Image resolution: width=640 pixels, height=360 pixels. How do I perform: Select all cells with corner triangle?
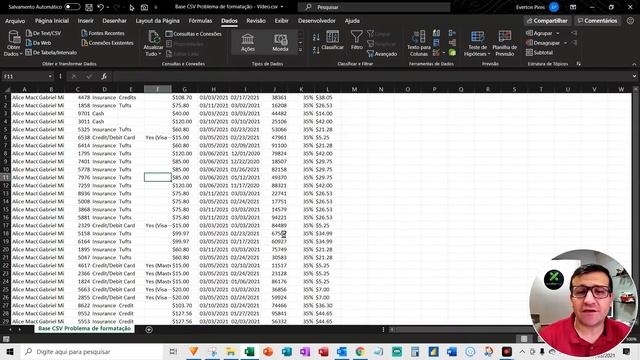tap(6, 89)
